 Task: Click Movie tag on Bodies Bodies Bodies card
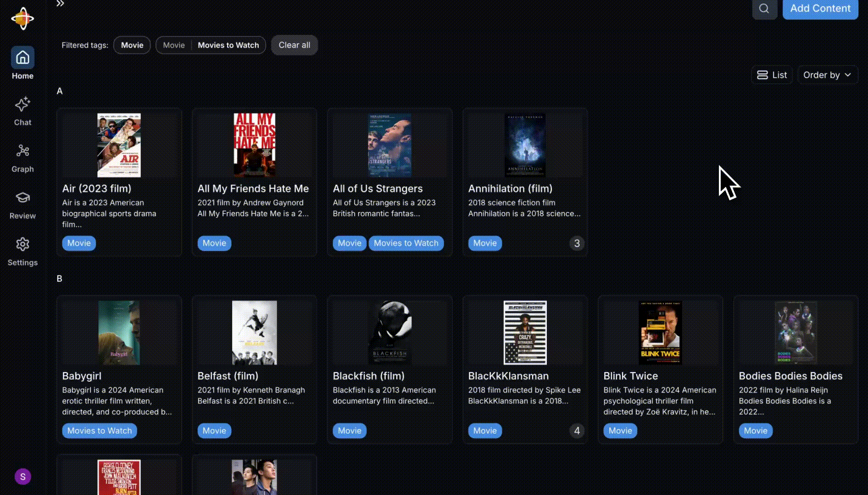point(756,430)
